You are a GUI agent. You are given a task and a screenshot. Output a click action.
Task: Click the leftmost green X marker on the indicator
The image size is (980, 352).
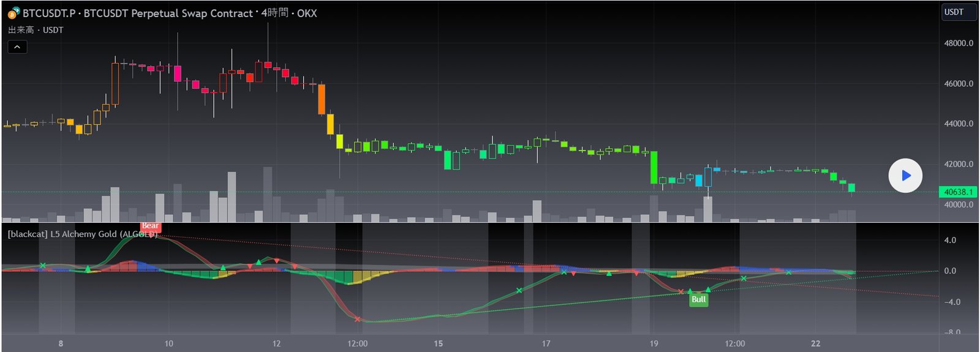tap(43, 266)
